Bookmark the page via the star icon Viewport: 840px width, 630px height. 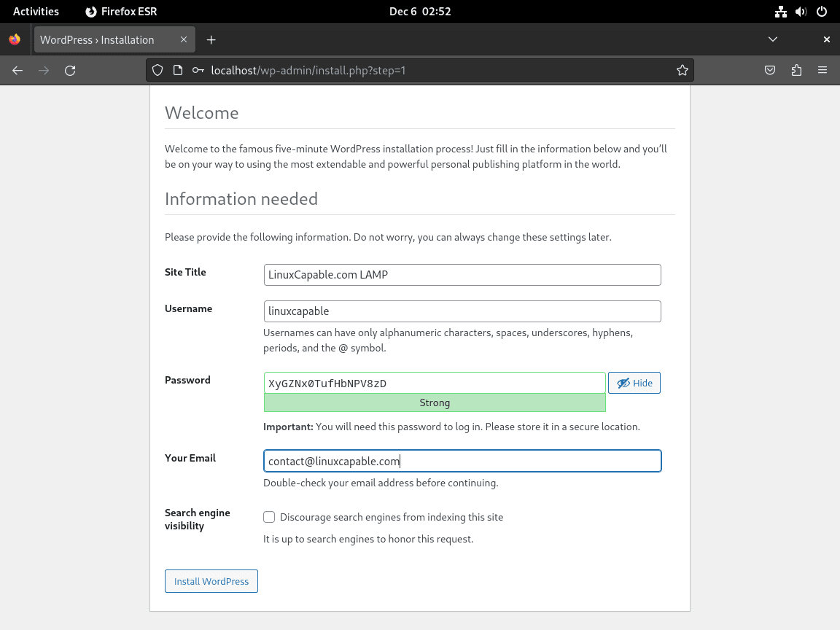click(x=682, y=70)
